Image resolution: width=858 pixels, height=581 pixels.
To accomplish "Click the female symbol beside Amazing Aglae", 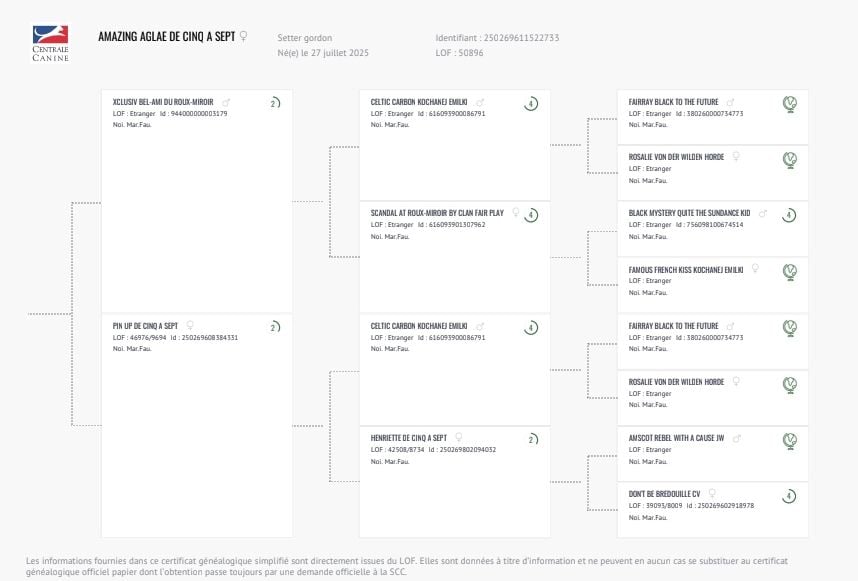I will 243,36.
